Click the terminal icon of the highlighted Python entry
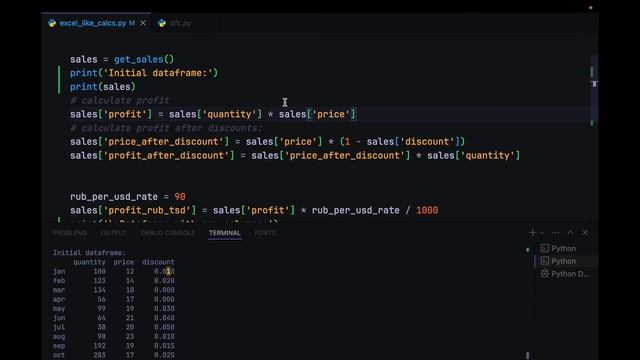The width and height of the screenshot is (640, 360). pyautogui.click(x=544, y=261)
